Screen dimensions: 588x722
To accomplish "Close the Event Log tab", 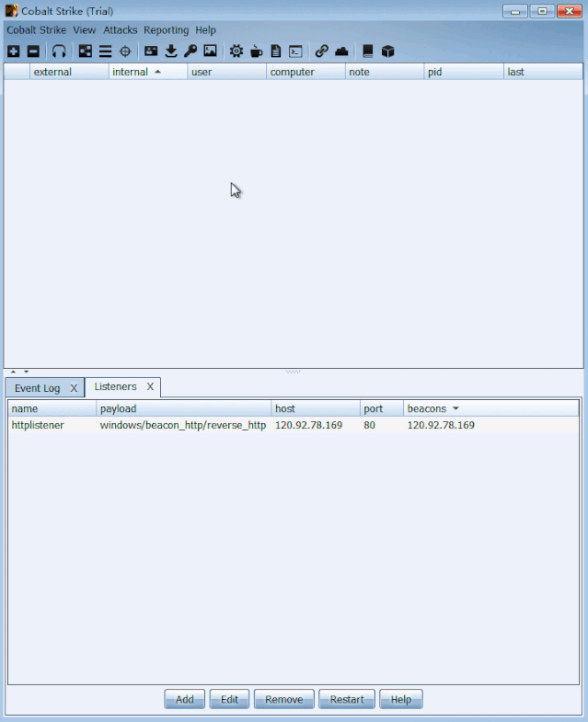I will [x=74, y=388].
